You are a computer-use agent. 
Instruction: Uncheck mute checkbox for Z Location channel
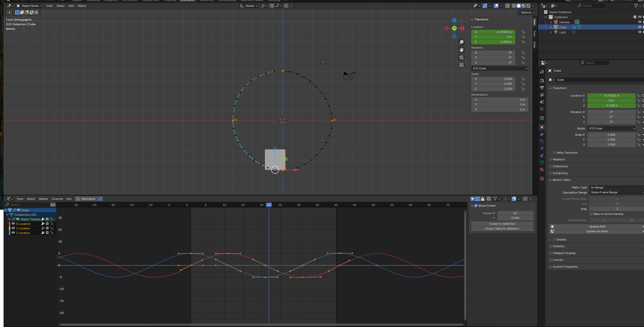[47, 233]
